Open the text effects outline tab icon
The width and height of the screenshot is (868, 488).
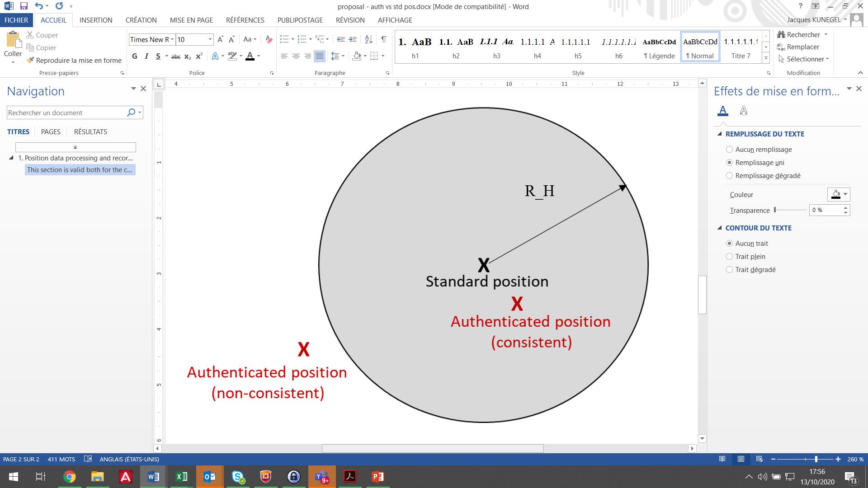(743, 111)
